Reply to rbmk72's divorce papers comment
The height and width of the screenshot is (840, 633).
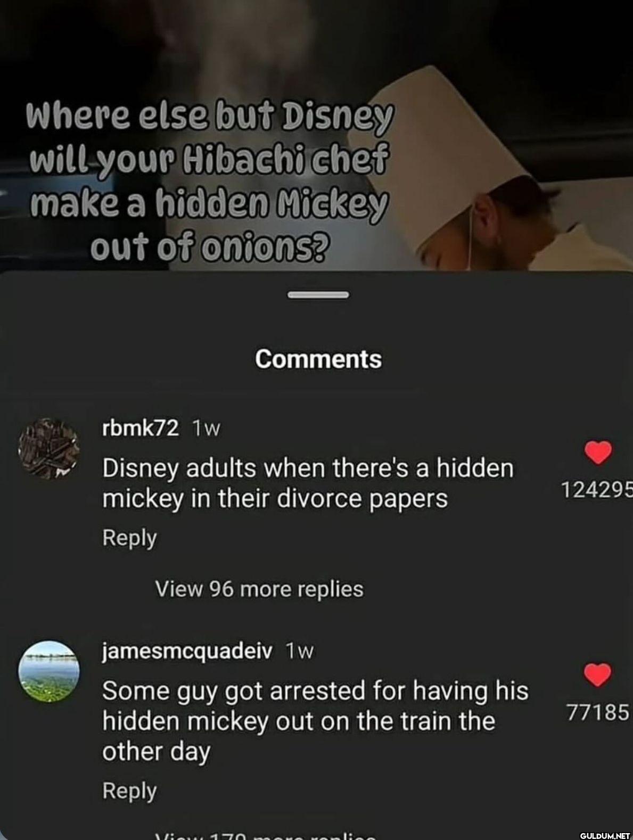point(129,538)
